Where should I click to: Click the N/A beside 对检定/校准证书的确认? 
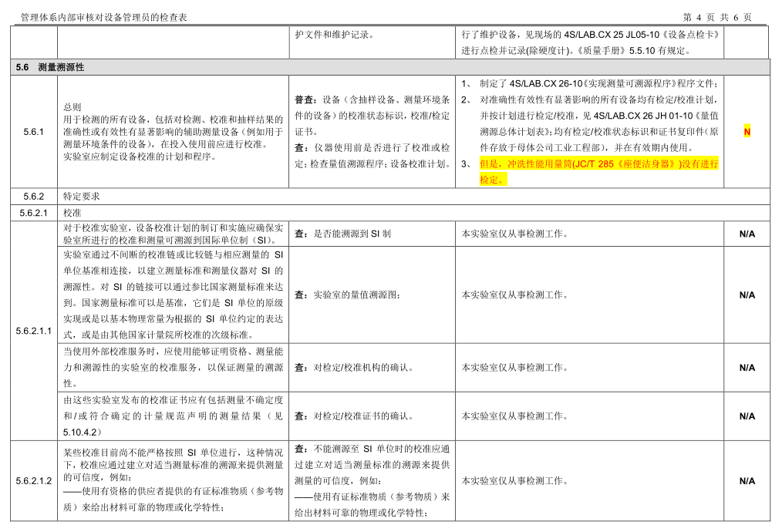[747, 416]
